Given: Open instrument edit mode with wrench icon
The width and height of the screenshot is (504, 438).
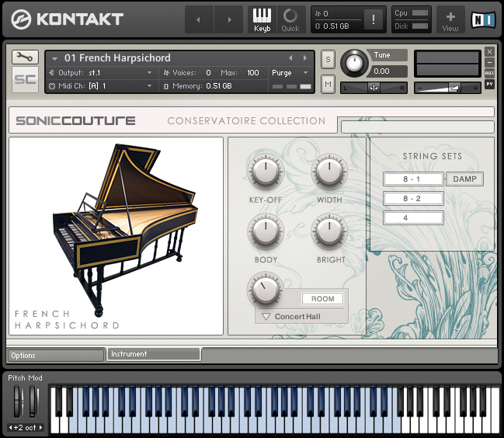Looking at the screenshot, I should click(25, 57).
